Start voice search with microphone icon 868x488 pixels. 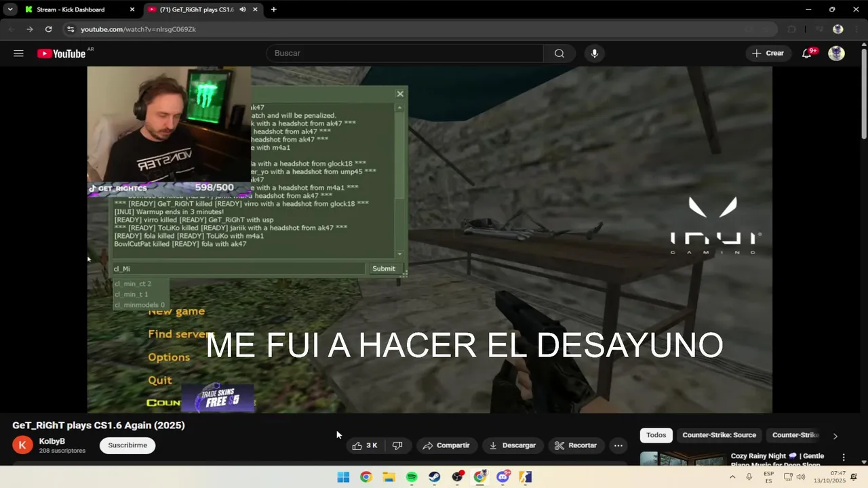(x=595, y=54)
